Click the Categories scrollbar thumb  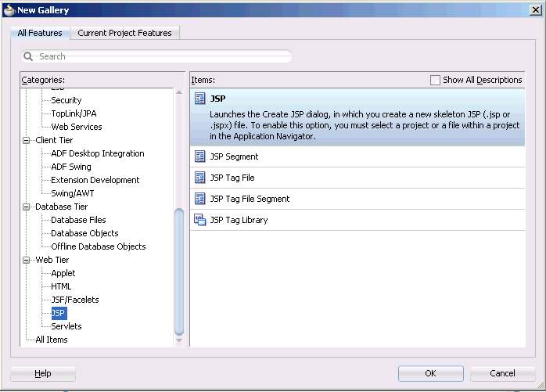[x=179, y=272]
